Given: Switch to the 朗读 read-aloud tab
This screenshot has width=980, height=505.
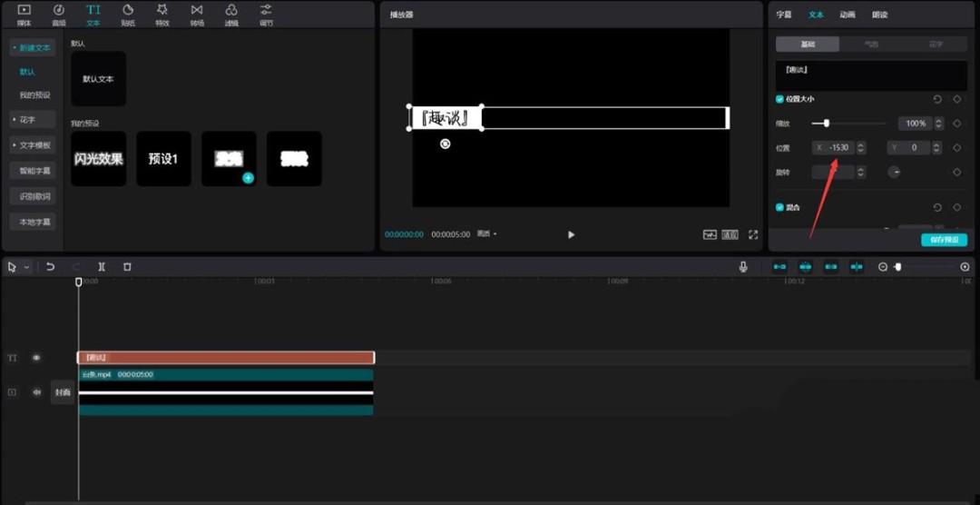Looking at the screenshot, I should (x=879, y=15).
